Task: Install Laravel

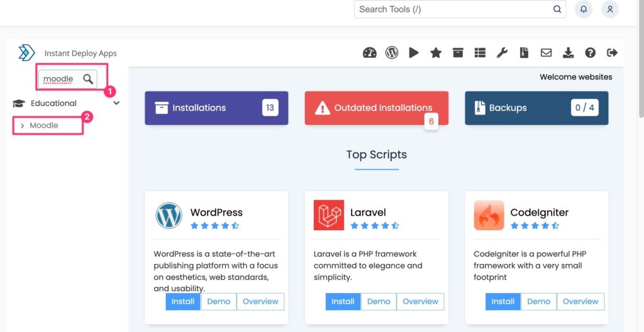Action: (343, 302)
